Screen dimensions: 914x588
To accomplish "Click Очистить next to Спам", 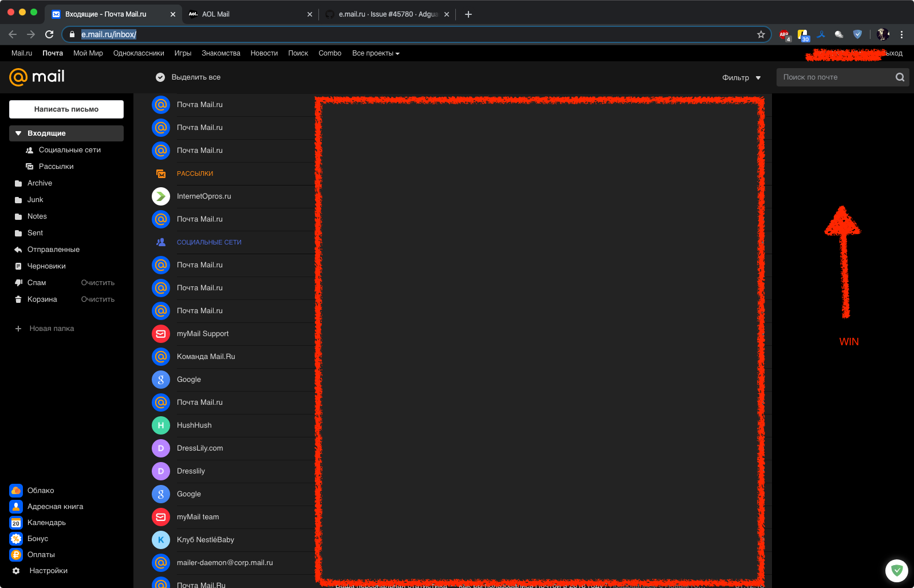I will 98,283.
